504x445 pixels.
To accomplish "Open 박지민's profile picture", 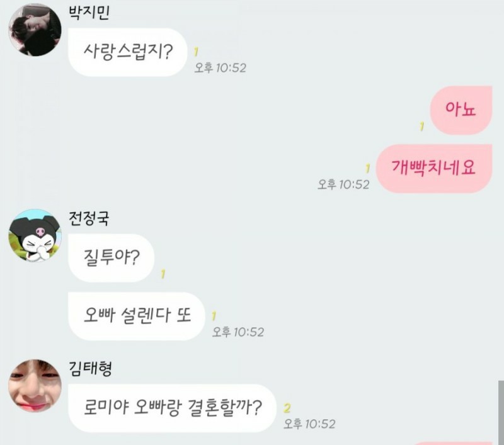I will (x=35, y=30).
